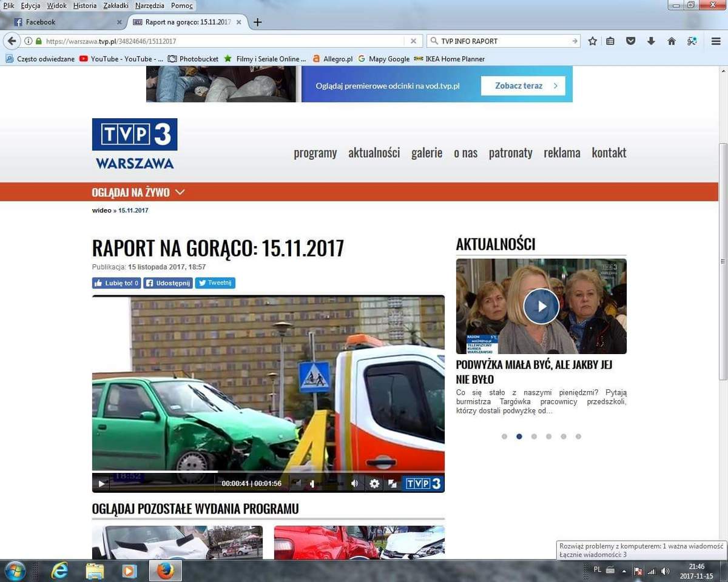Select the third carousel dot
This screenshot has width=728, height=582.
(534, 436)
